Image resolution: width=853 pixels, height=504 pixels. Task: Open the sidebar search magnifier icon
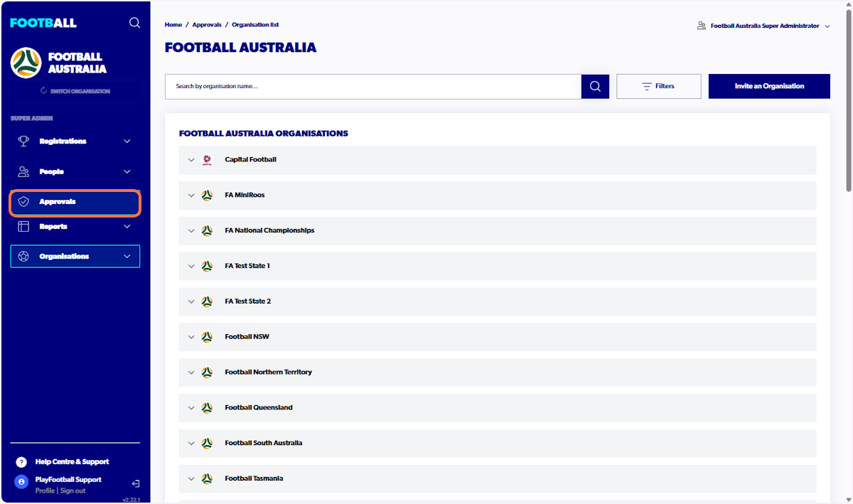(134, 23)
